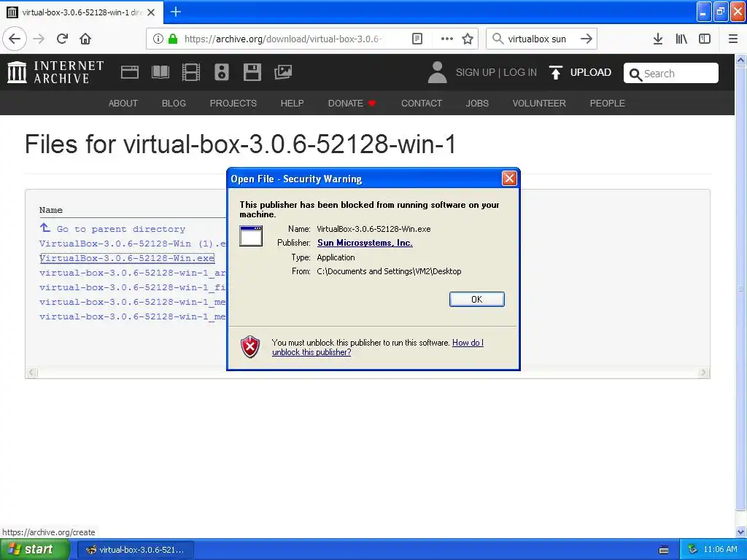Image resolution: width=747 pixels, height=560 pixels.
Task: Click the green secure padlock icon
Action: 173,39
